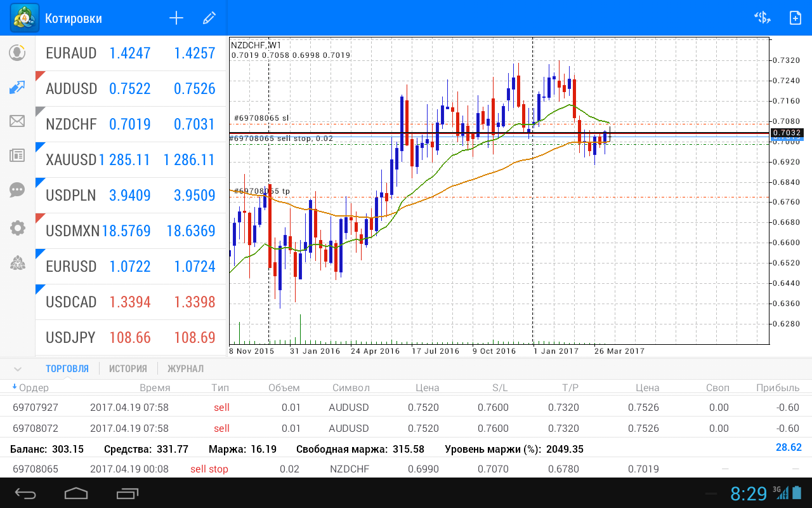Viewport: 812px width, 508px height.
Task: Select USDJPY quote row
Action: 131,338
